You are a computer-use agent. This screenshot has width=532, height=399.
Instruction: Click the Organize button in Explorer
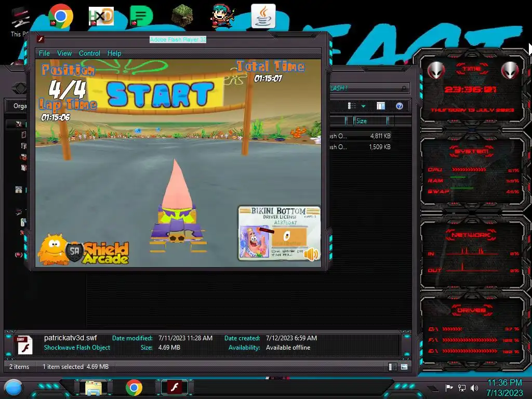[x=20, y=106]
